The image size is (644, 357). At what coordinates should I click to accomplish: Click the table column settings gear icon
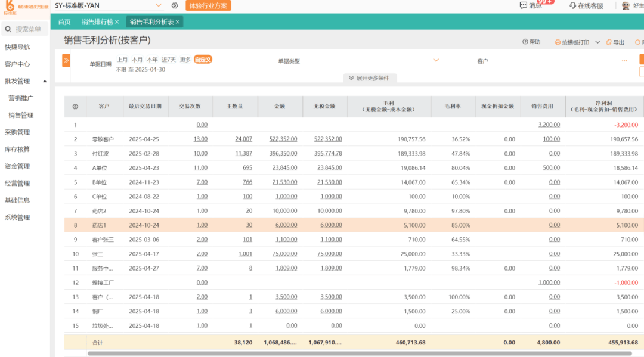(x=75, y=107)
